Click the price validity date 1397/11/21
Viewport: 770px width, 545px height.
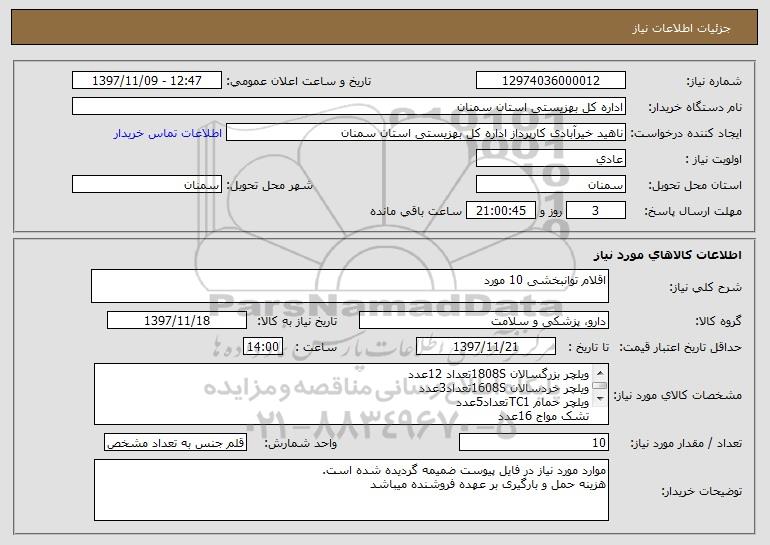[x=486, y=346]
